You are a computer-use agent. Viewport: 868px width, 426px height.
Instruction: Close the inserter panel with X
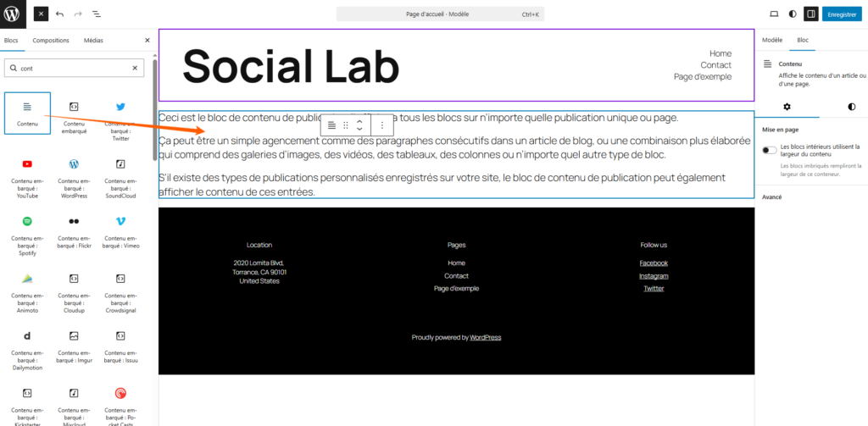(147, 41)
